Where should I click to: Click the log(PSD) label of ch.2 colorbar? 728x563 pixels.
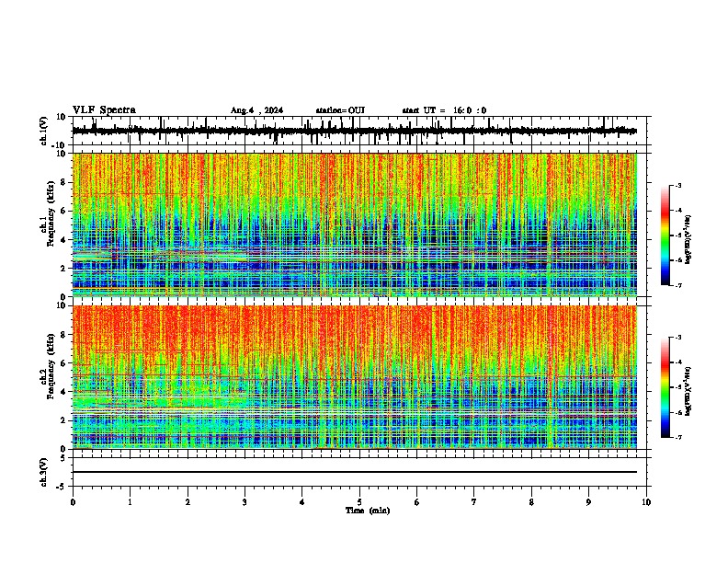pyautogui.click(x=688, y=392)
